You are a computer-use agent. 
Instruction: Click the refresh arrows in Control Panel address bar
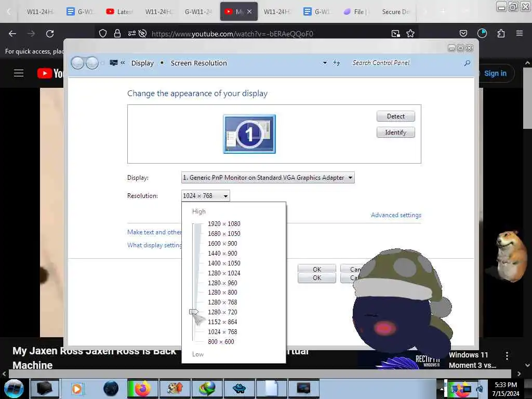click(x=337, y=63)
